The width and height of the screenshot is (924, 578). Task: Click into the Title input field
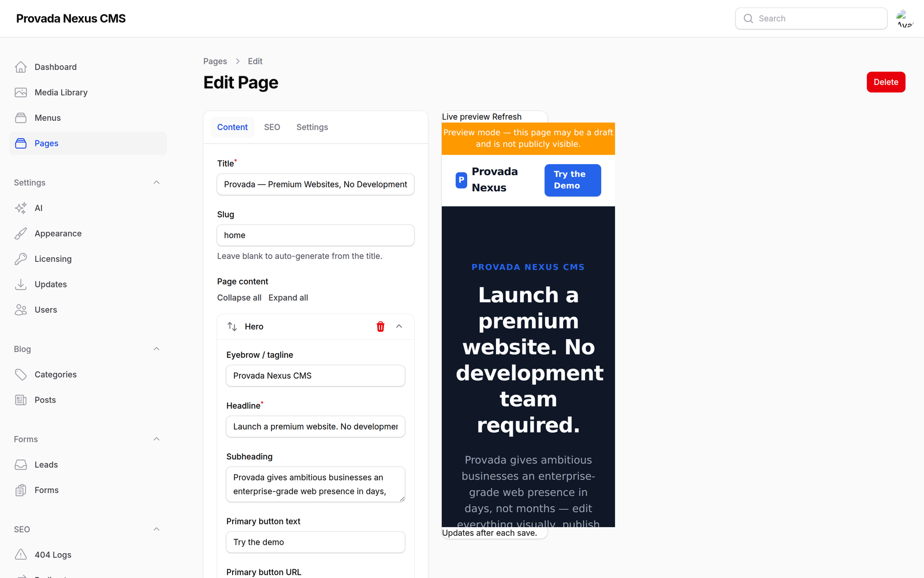click(315, 184)
